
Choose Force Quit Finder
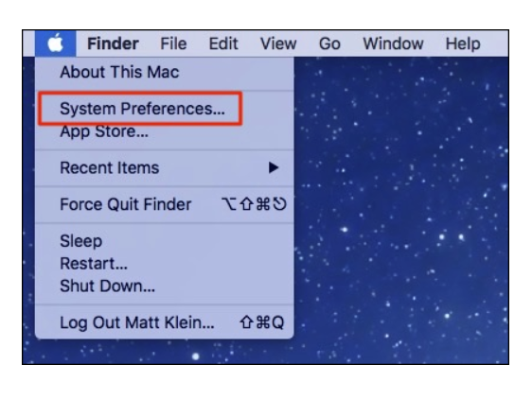click(x=164, y=204)
